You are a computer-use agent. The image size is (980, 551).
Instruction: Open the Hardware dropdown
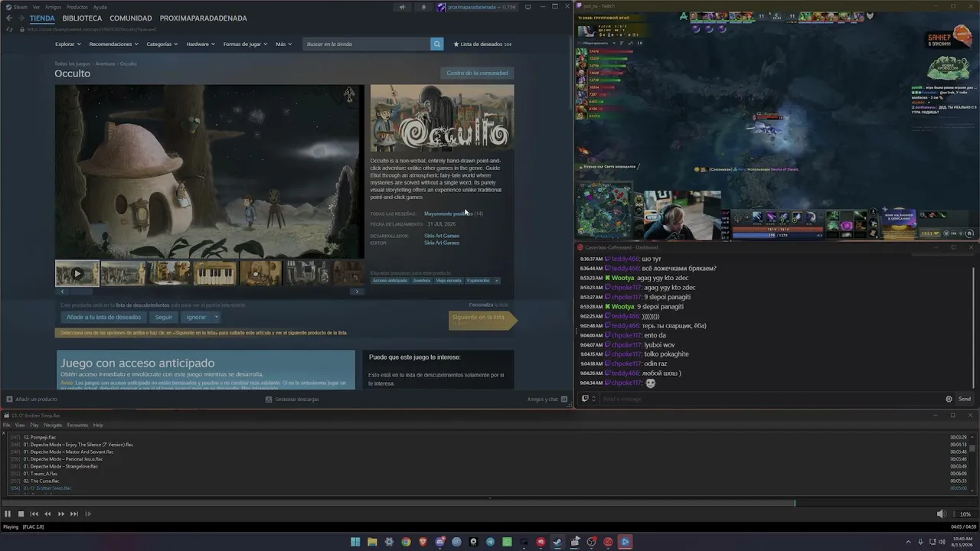(201, 44)
